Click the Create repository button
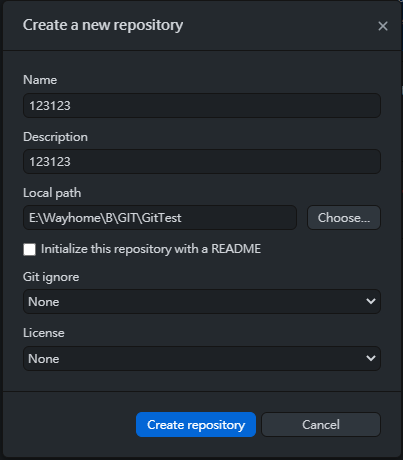404x464 pixels. (x=196, y=425)
